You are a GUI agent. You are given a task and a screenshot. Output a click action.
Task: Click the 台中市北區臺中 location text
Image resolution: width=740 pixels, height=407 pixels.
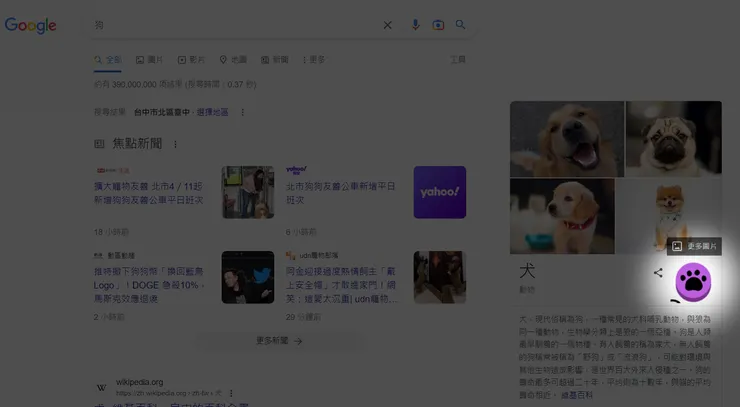[162, 112]
